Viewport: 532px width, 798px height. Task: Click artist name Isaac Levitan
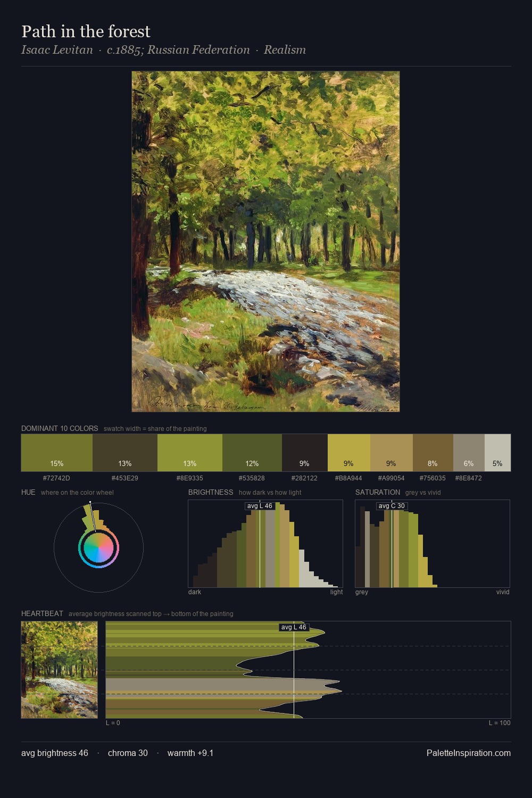coord(57,50)
